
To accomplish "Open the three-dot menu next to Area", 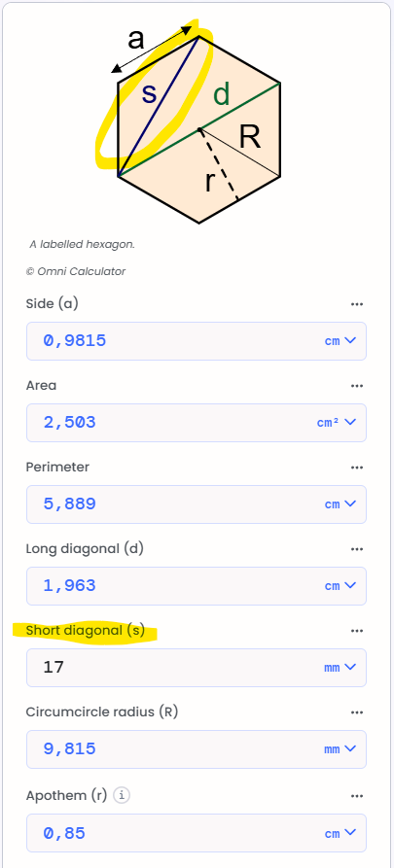I will tap(357, 386).
